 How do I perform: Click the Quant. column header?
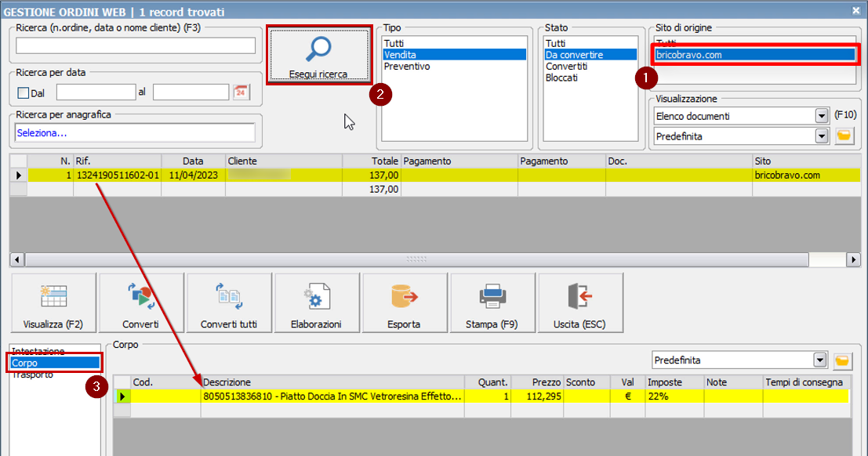[x=488, y=382]
